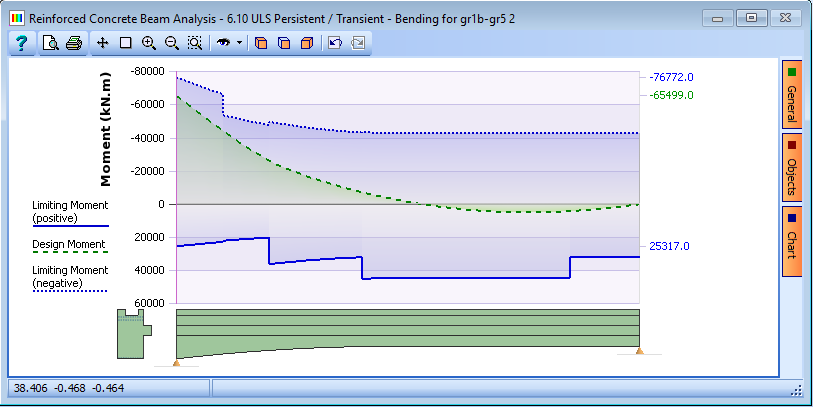Click the 25317.0 value label
813x407 pixels.
point(669,247)
